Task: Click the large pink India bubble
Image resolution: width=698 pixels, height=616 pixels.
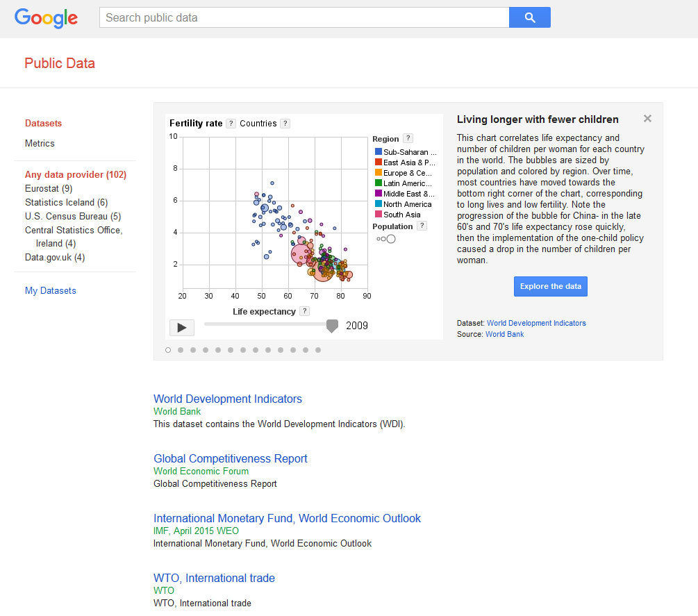Action: (x=301, y=254)
